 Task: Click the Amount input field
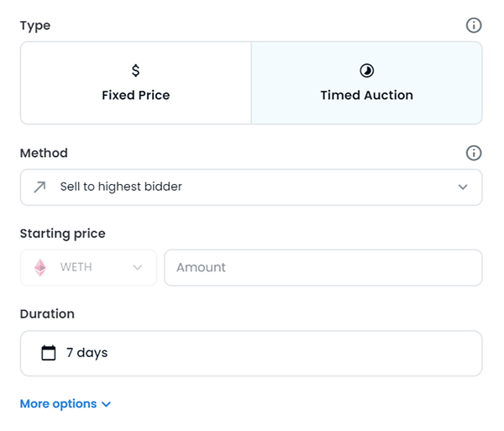tap(323, 268)
